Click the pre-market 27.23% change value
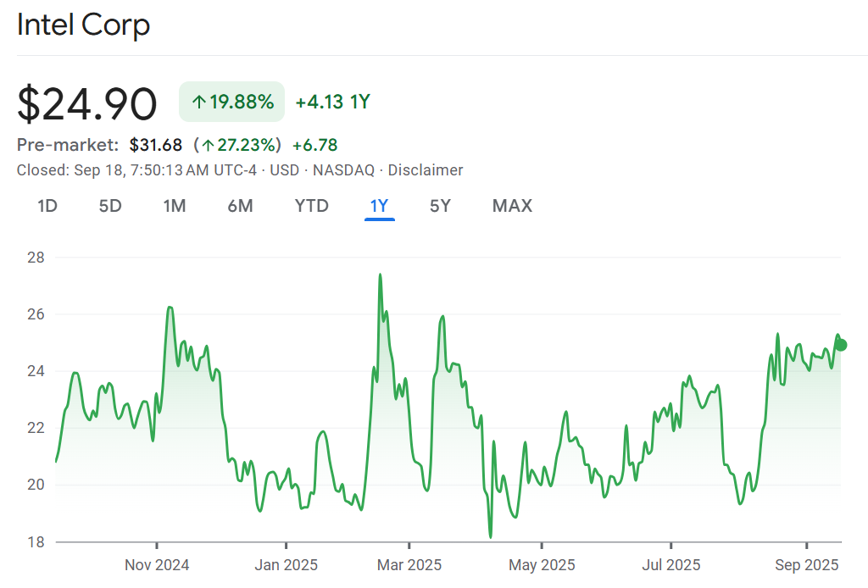Image resolution: width=868 pixels, height=588 pixels. [x=238, y=145]
